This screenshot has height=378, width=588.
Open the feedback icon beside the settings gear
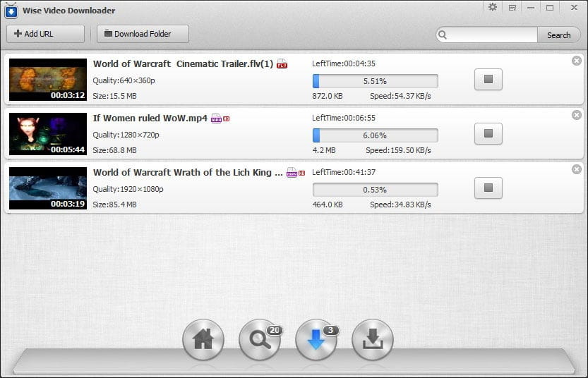tap(512, 8)
